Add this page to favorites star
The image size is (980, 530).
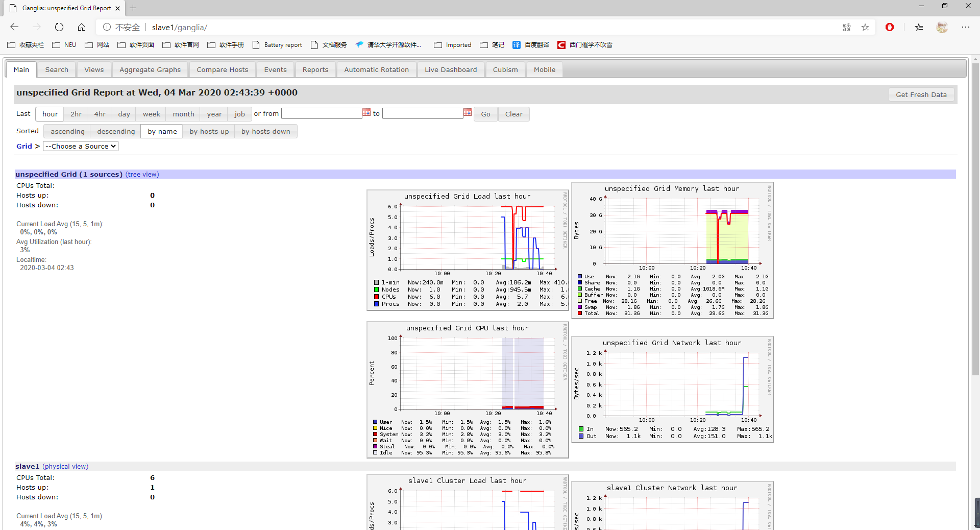tap(865, 27)
